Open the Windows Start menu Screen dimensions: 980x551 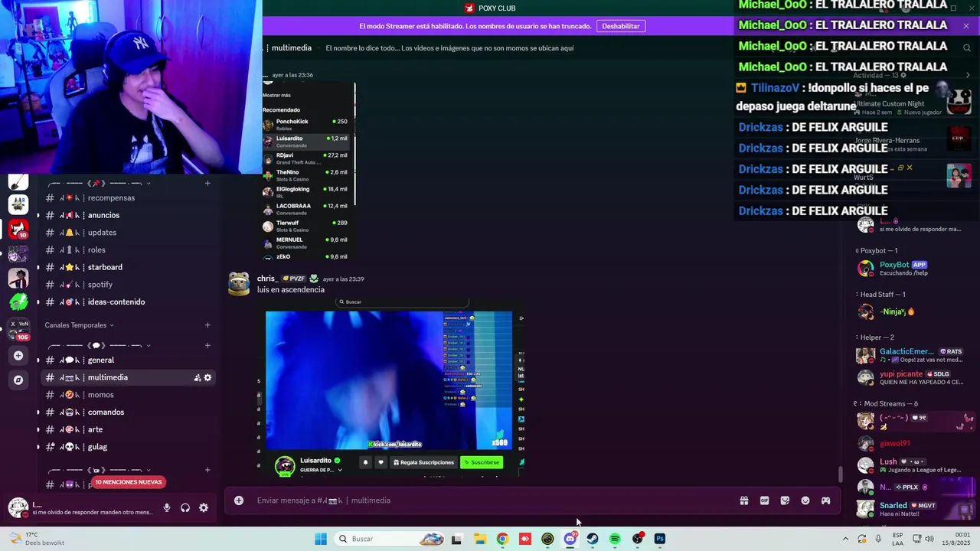point(321,539)
